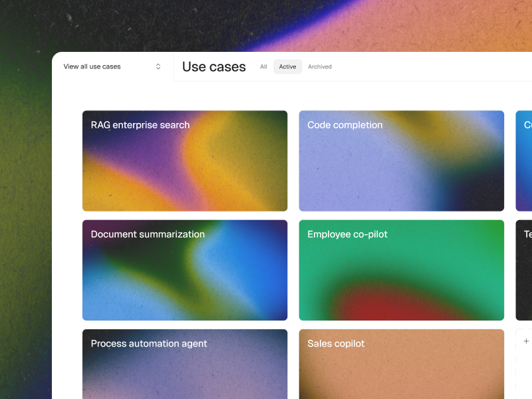Open the partially visible blue card at top right
The image size is (532, 399).
[524, 161]
